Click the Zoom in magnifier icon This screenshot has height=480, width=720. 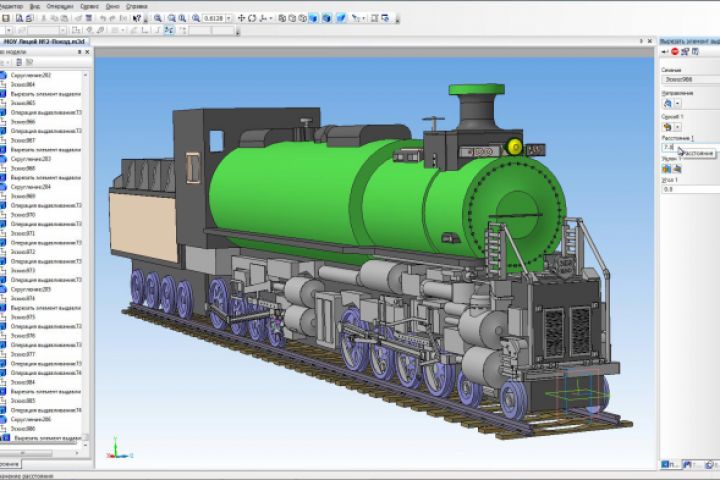coord(171,18)
